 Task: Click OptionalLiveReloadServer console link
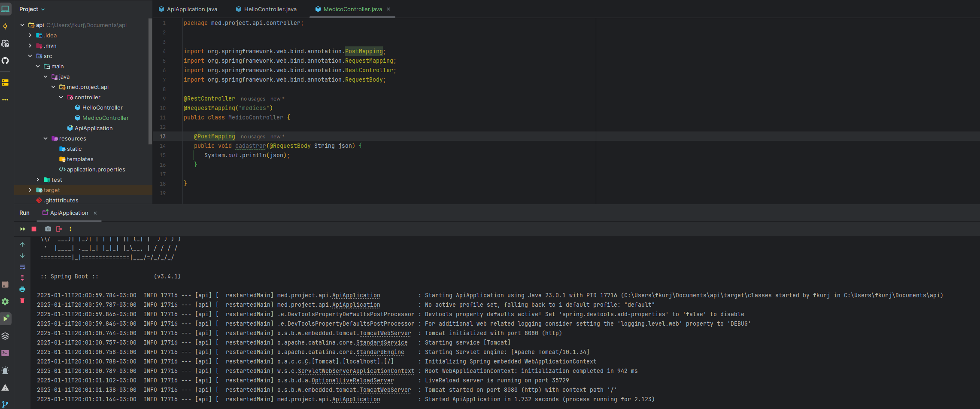[352, 380]
